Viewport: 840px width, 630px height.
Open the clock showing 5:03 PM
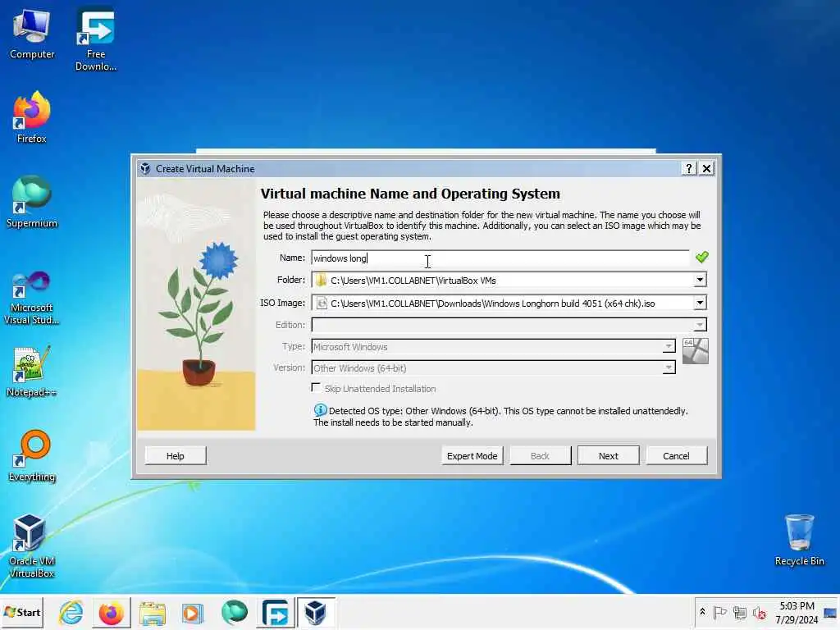pyautogui.click(x=797, y=612)
